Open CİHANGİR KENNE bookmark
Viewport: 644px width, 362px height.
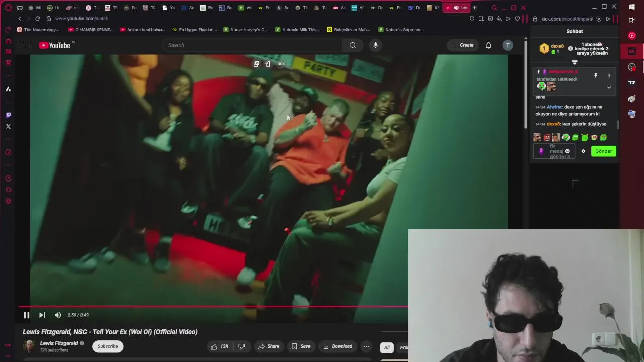coord(91,30)
